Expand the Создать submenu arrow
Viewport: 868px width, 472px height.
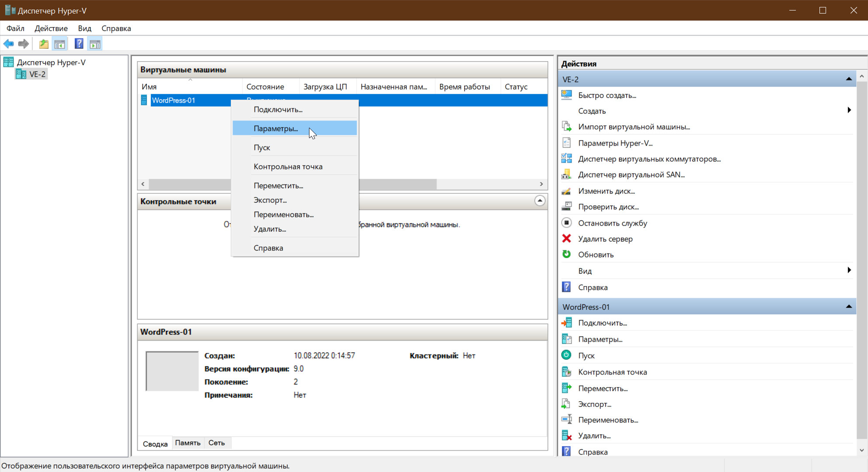849,110
